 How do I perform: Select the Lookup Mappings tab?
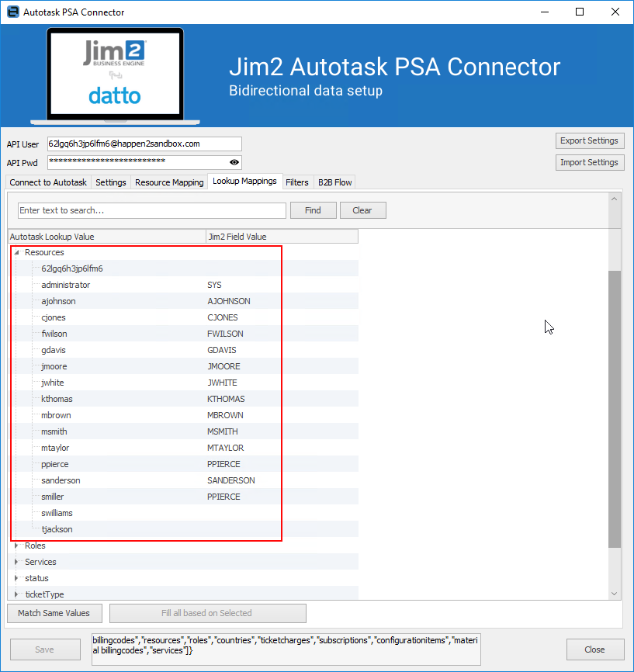(244, 181)
